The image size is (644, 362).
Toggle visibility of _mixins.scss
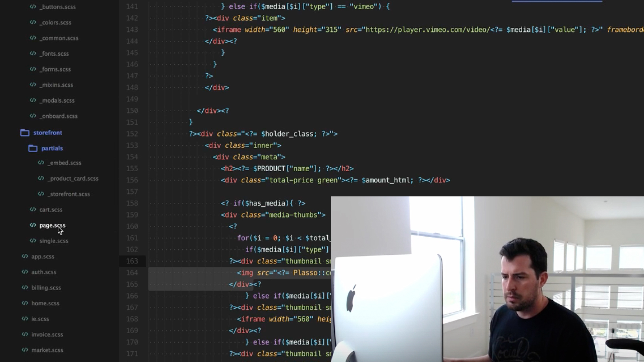coord(56,84)
